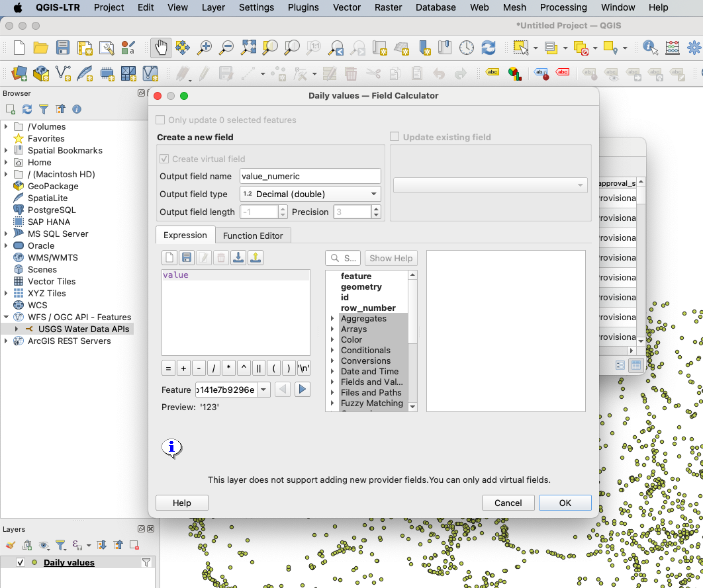Toggle Only update 0 selected features checkbox
The height and width of the screenshot is (588, 703).
pyautogui.click(x=160, y=120)
